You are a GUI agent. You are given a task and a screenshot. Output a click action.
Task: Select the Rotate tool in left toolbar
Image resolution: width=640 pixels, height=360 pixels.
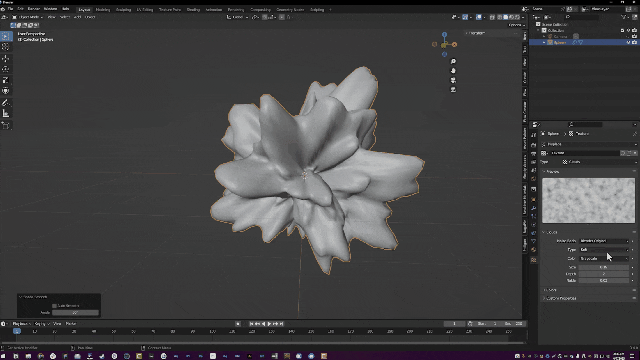point(6,69)
